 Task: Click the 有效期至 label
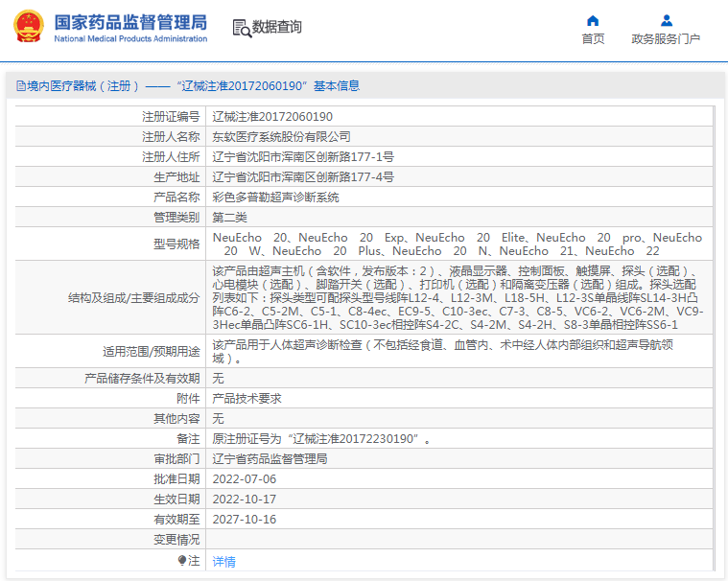(x=176, y=520)
